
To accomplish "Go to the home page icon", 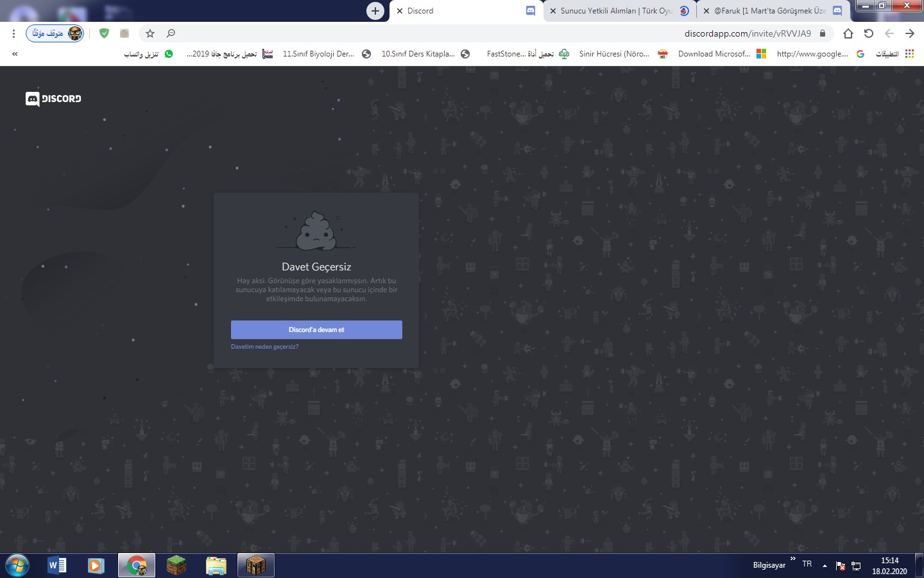I will pyautogui.click(x=848, y=33).
